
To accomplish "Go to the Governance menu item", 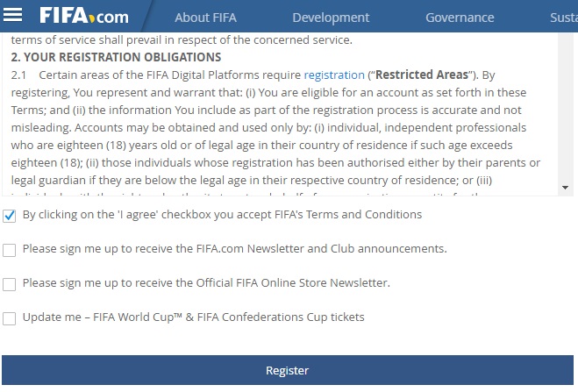I will tap(460, 18).
